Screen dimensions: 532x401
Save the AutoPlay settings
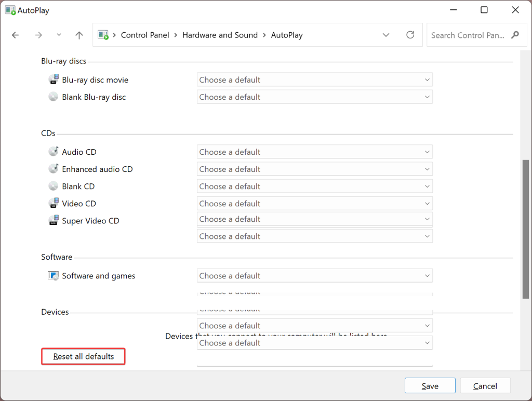coord(430,386)
